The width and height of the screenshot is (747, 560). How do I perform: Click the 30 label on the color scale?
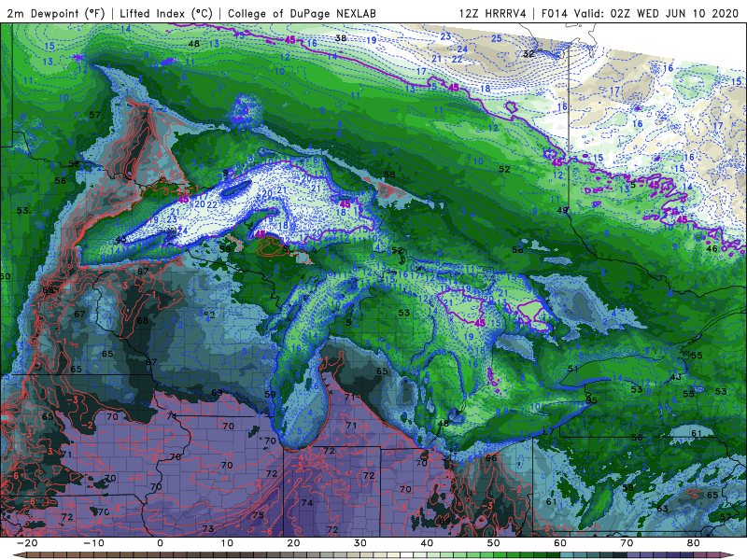click(x=360, y=543)
